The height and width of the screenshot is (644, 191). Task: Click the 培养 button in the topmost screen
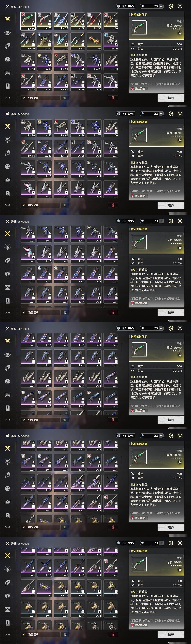(171, 98)
